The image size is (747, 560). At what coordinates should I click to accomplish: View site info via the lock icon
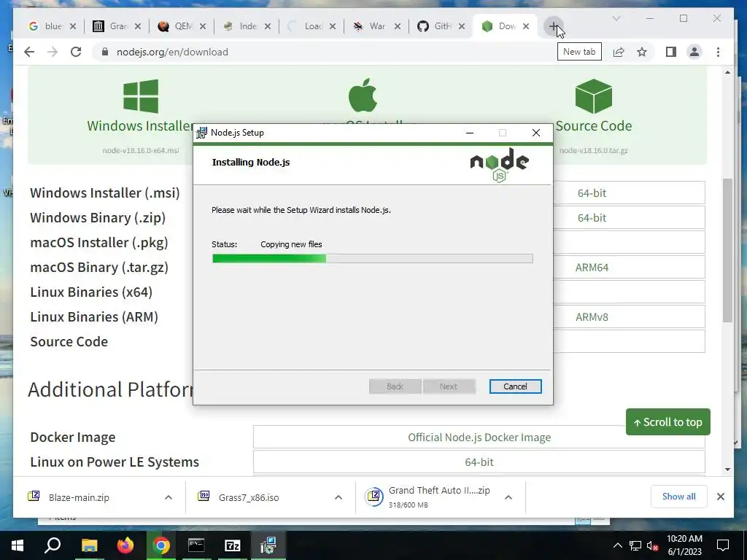105,52
